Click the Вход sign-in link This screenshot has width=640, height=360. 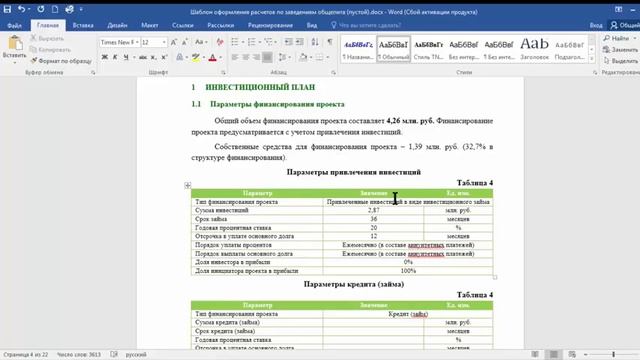click(x=596, y=25)
